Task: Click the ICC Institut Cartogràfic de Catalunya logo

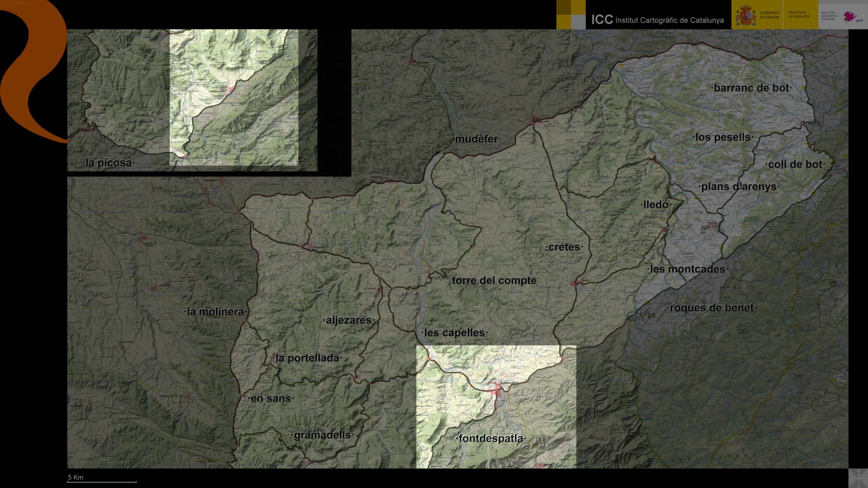Action: 657,20
